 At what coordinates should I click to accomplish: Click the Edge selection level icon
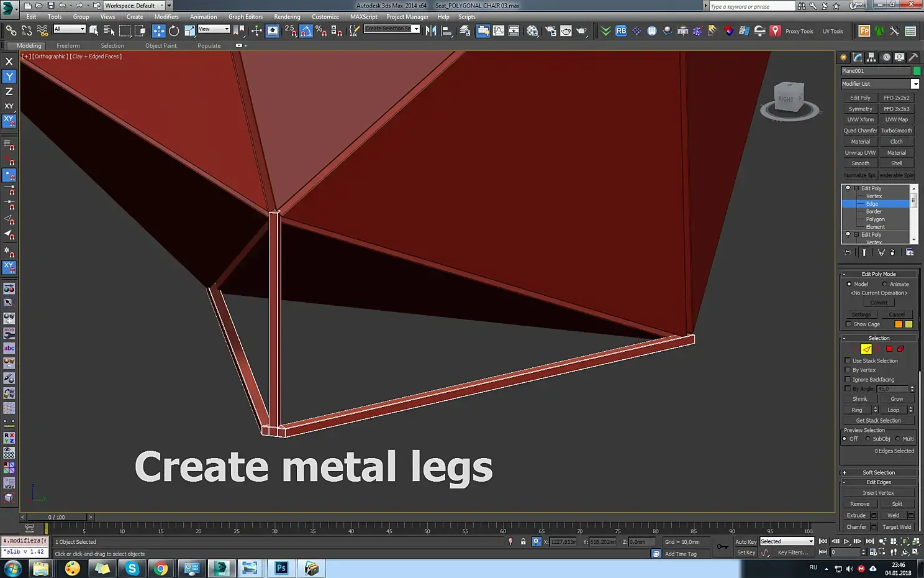point(866,349)
